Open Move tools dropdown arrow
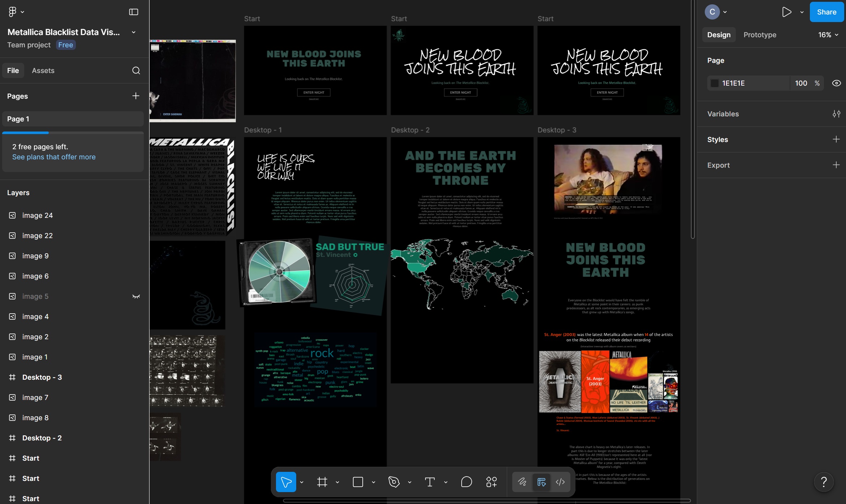The width and height of the screenshot is (846, 504). tap(302, 482)
